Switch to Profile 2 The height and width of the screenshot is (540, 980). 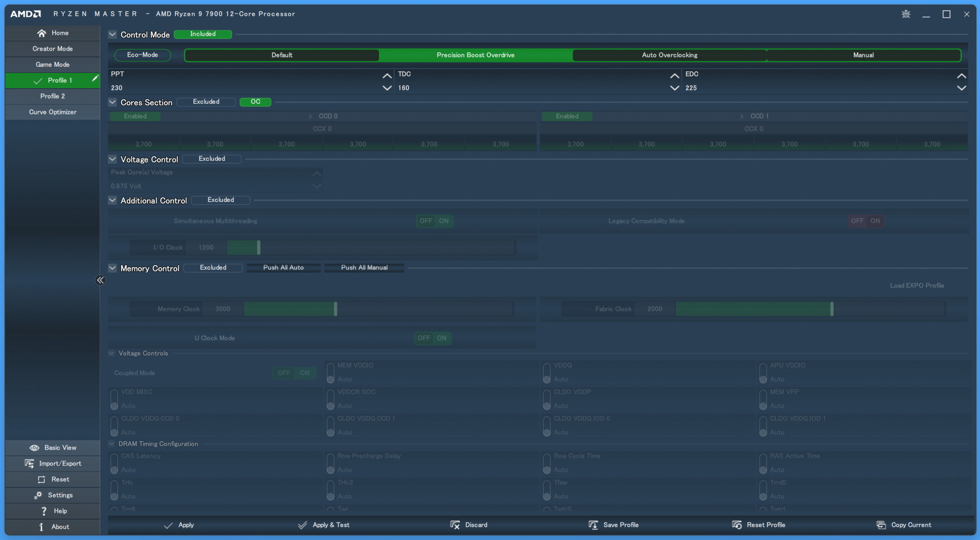pyautogui.click(x=53, y=96)
